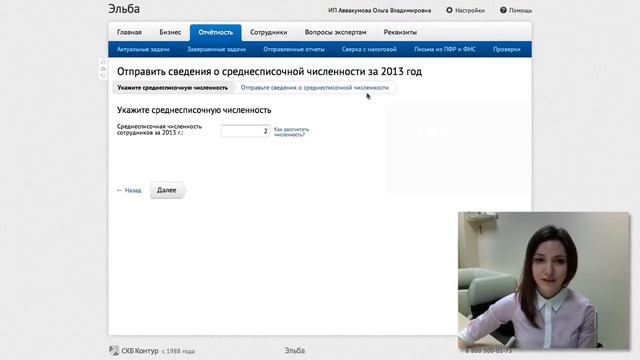The height and width of the screenshot is (360, 640).
Task: Open the Сотрудники tab
Action: click(268, 32)
